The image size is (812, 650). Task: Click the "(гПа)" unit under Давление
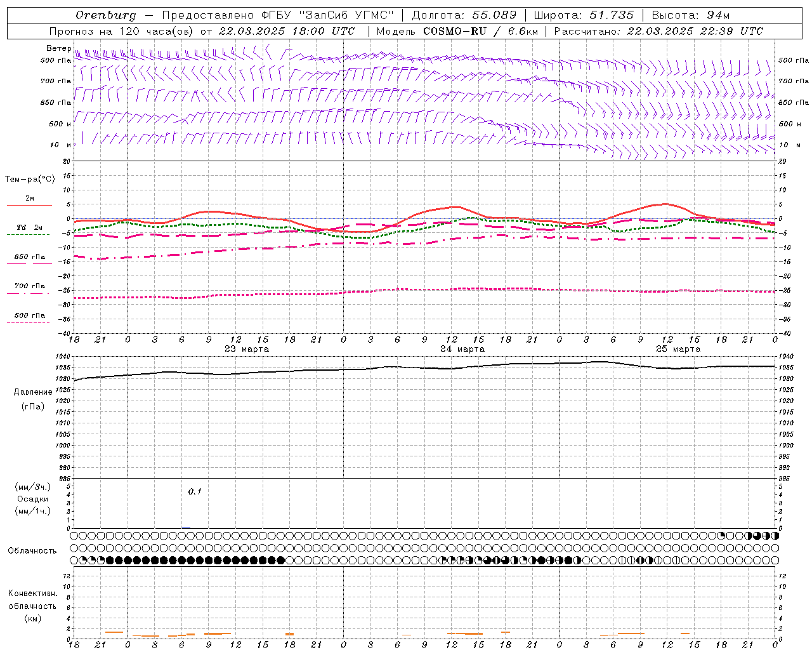click(x=33, y=406)
